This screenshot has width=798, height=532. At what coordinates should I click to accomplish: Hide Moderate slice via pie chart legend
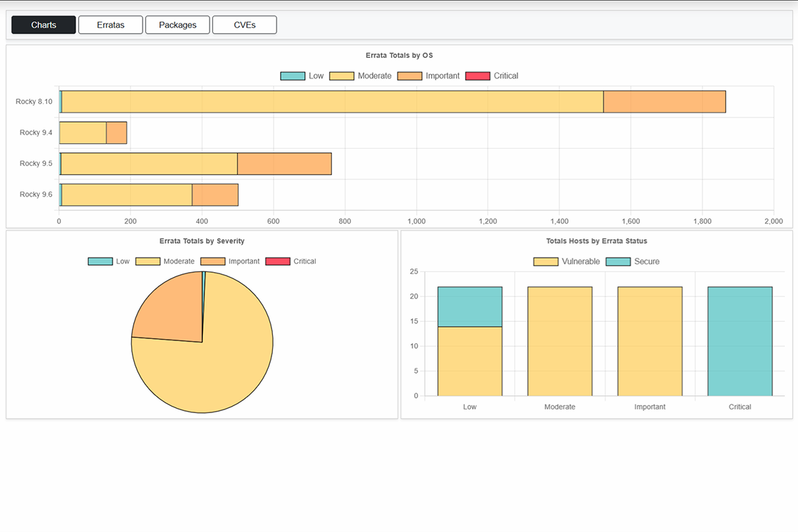point(165,261)
